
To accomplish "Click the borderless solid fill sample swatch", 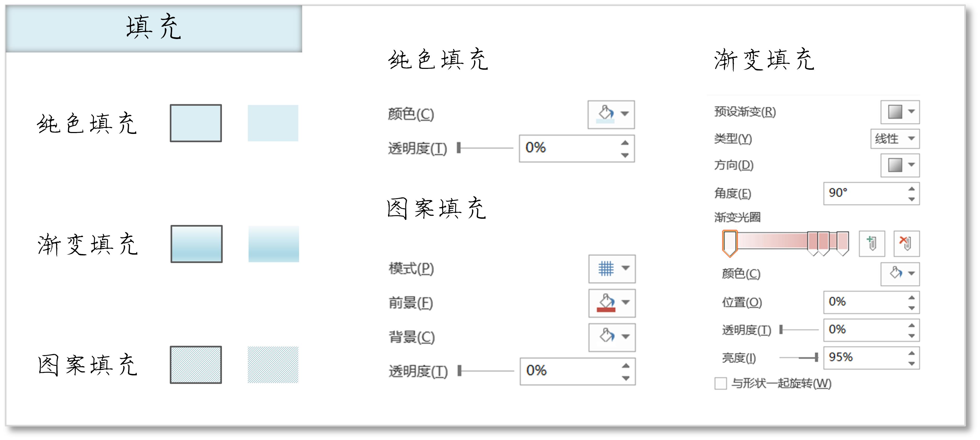I will pos(273,123).
